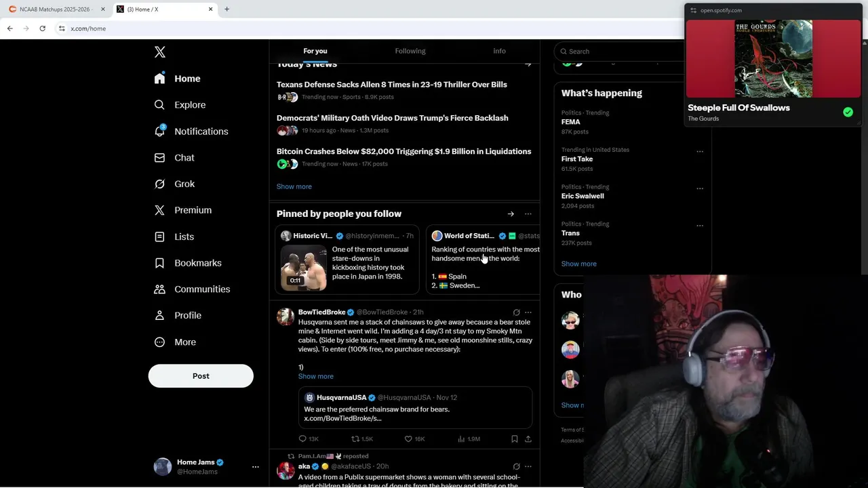
Task: Click the Search field
Action: 620,52
